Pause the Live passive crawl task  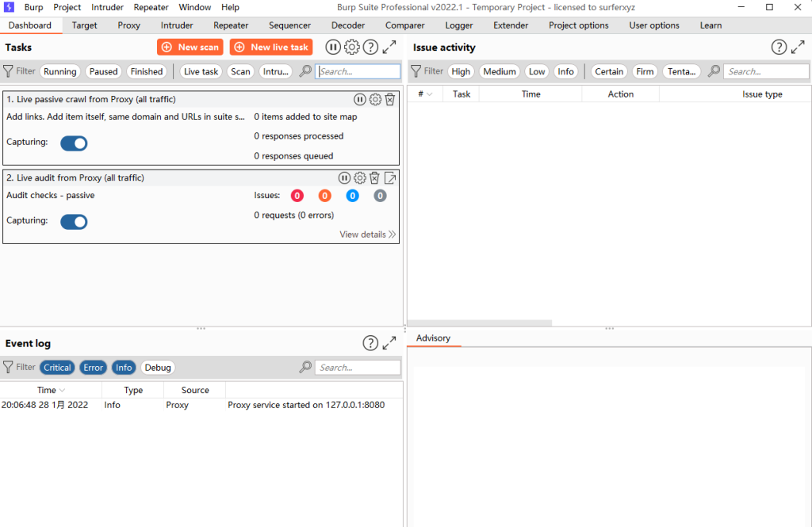coord(359,99)
